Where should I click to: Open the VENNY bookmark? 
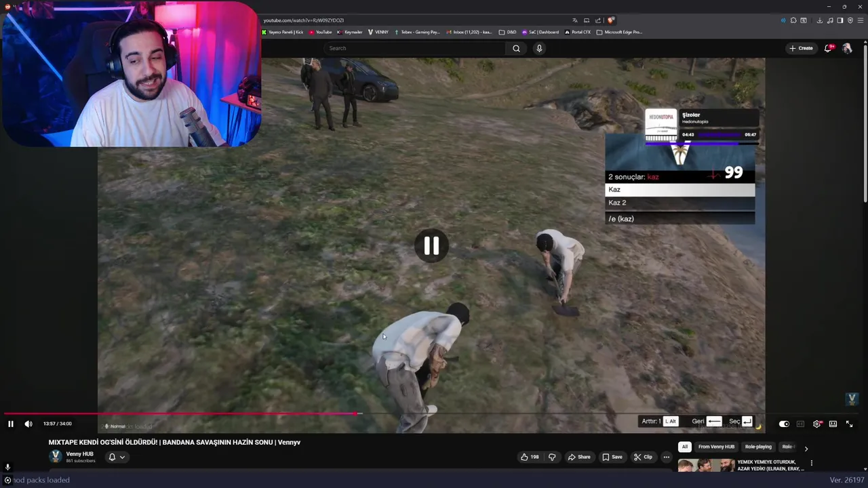378,32
